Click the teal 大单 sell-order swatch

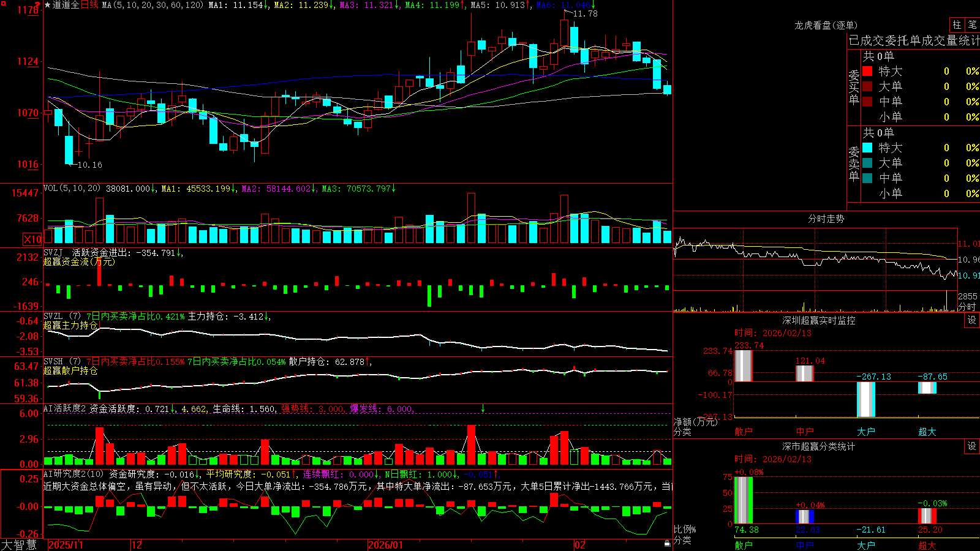pos(867,163)
